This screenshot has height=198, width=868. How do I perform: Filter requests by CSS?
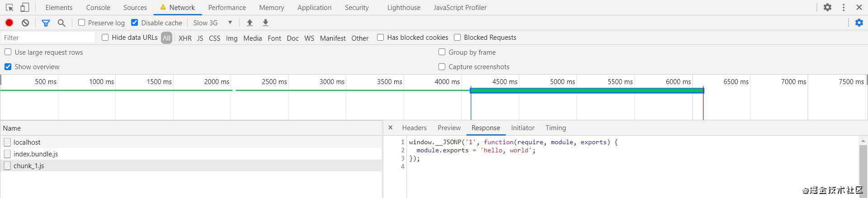coord(214,38)
